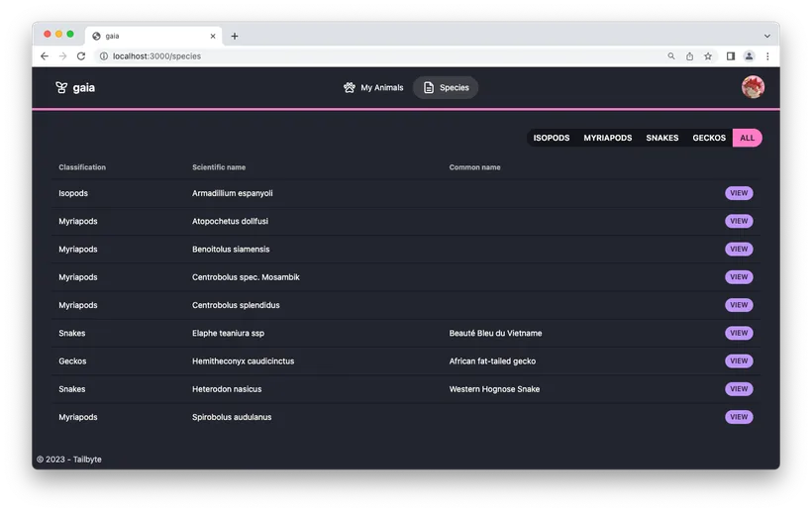Image resolution: width=812 pixels, height=512 pixels.
Task: View Armadillium espanyoli details
Action: click(x=739, y=193)
